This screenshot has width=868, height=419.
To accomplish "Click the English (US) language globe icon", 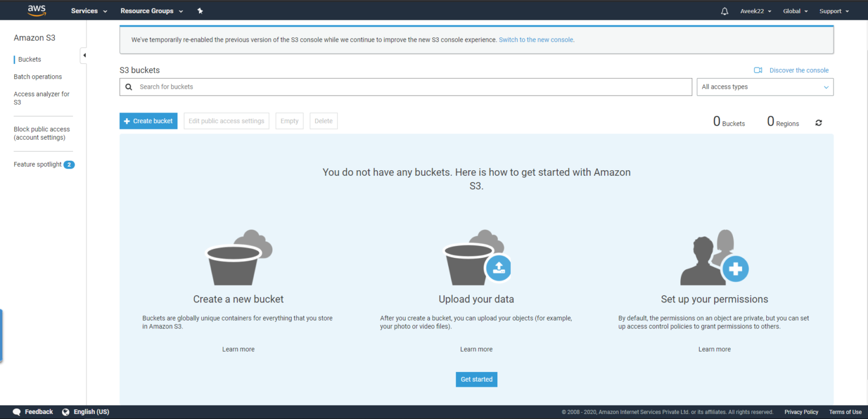I will [x=66, y=412].
